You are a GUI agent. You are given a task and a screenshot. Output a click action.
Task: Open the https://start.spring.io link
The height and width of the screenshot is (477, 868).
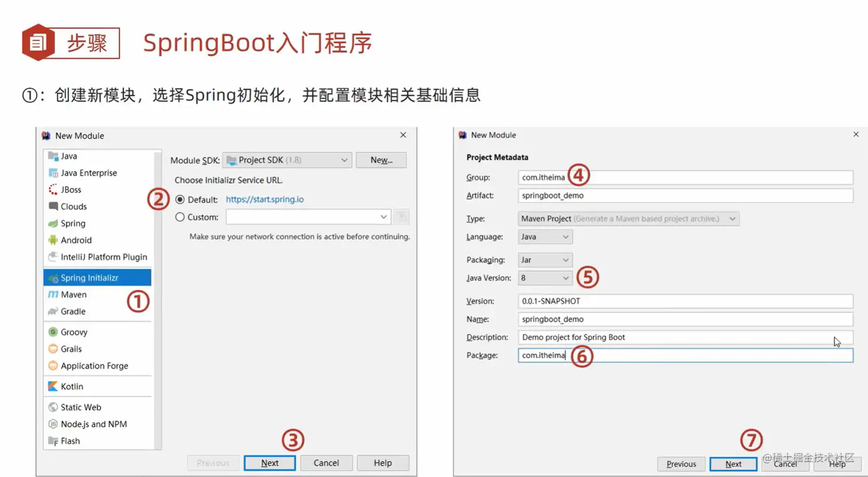(x=265, y=199)
